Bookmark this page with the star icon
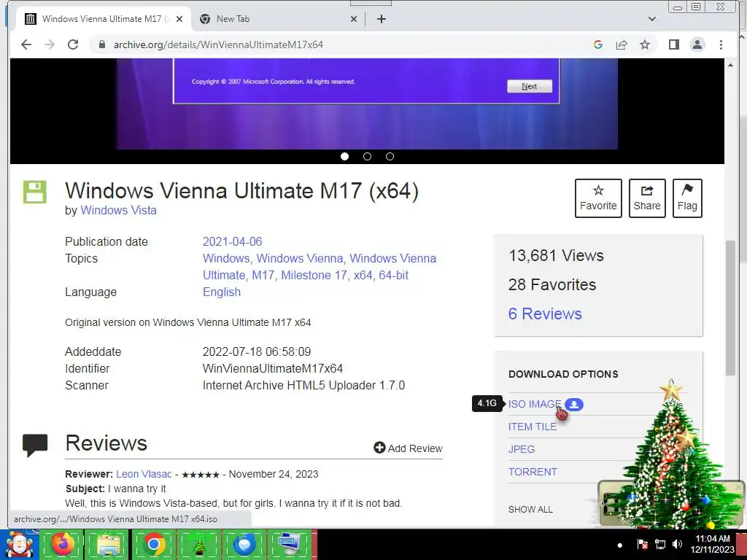Image resolution: width=747 pixels, height=560 pixels. pyautogui.click(x=645, y=44)
